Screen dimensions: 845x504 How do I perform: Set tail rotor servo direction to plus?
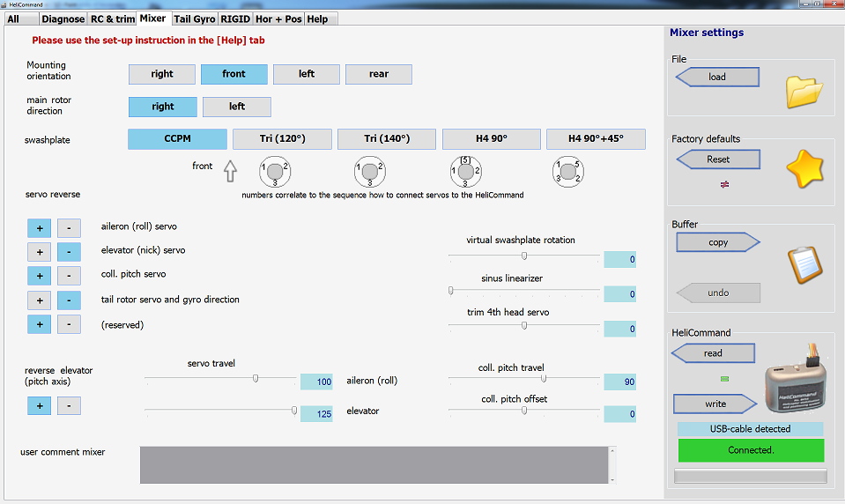point(40,300)
